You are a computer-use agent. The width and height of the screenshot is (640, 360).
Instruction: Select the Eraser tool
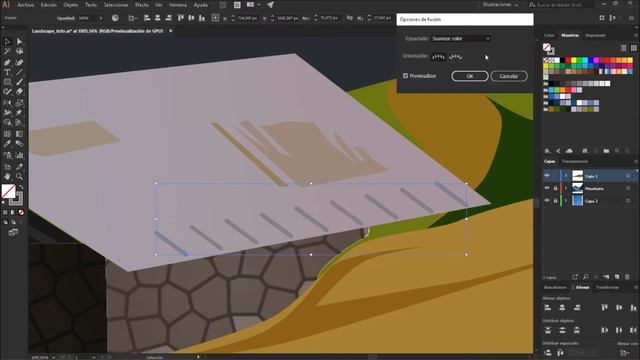[19, 92]
